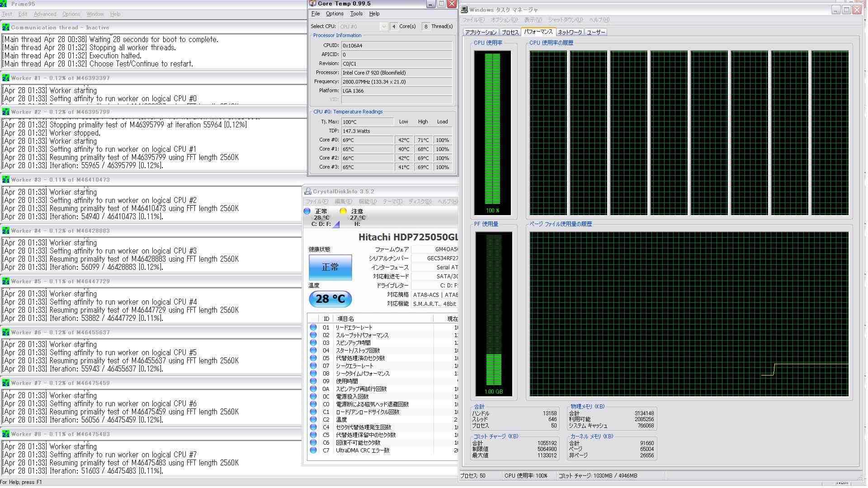The height and width of the screenshot is (488, 868).
Task: Click the Worker #5 window icon
Action: point(5,281)
